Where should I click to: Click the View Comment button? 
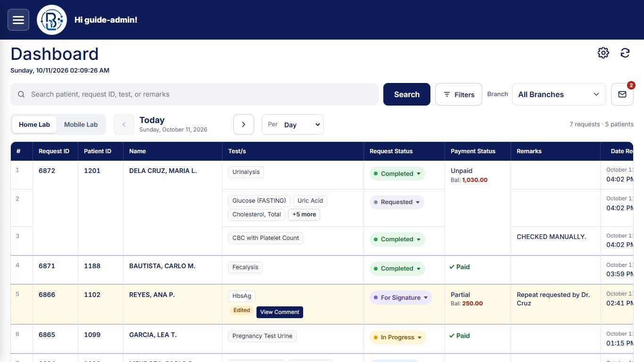280,312
